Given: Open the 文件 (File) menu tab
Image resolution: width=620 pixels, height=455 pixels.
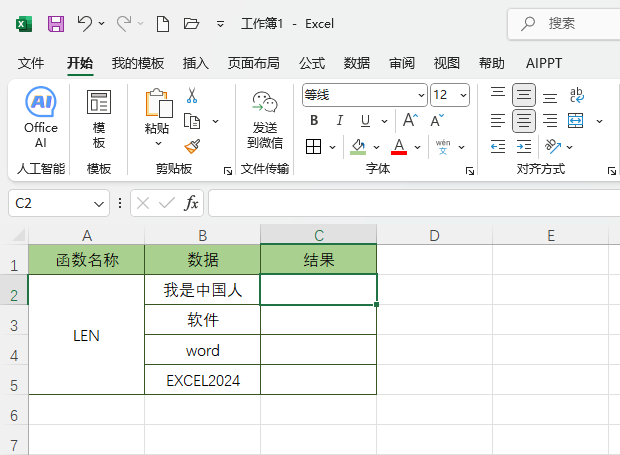Looking at the screenshot, I should click(30, 63).
